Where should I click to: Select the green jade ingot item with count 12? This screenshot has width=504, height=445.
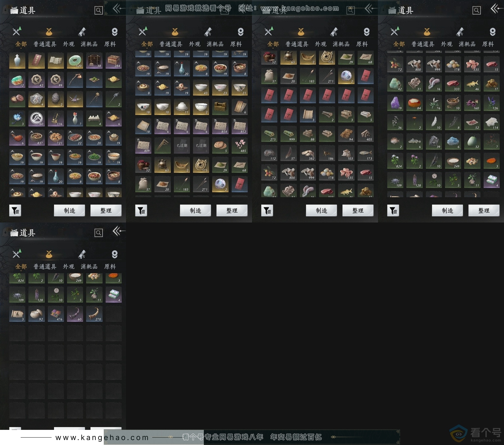(x=17, y=80)
